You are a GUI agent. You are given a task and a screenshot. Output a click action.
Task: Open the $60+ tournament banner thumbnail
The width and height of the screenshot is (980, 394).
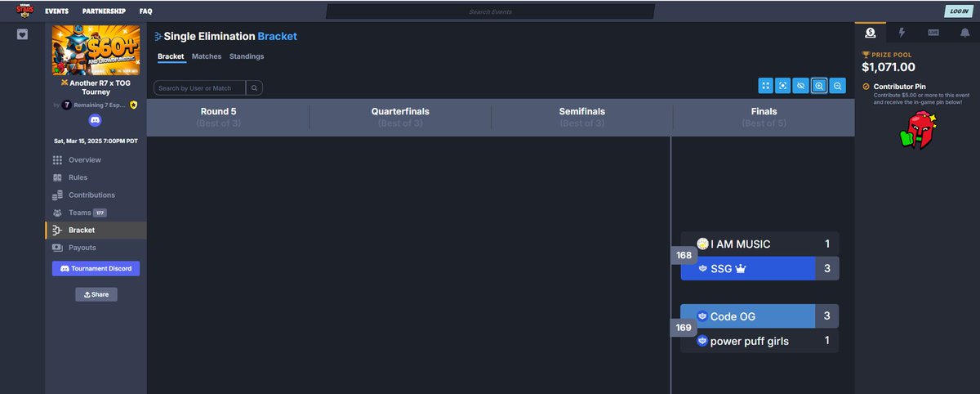click(x=96, y=51)
